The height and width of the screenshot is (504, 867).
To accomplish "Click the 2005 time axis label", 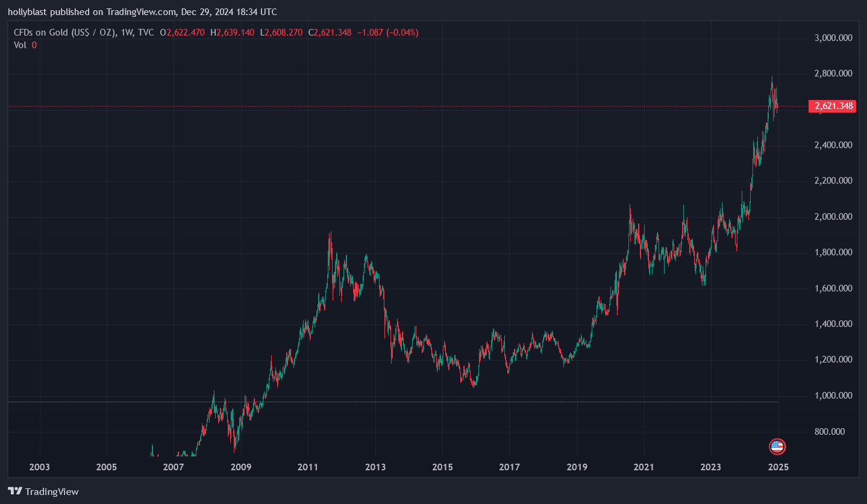I will click(107, 467).
